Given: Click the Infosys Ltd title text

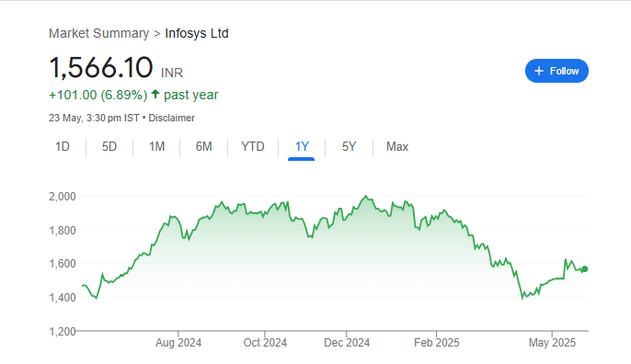Looking at the screenshot, I should pos(197,33).
